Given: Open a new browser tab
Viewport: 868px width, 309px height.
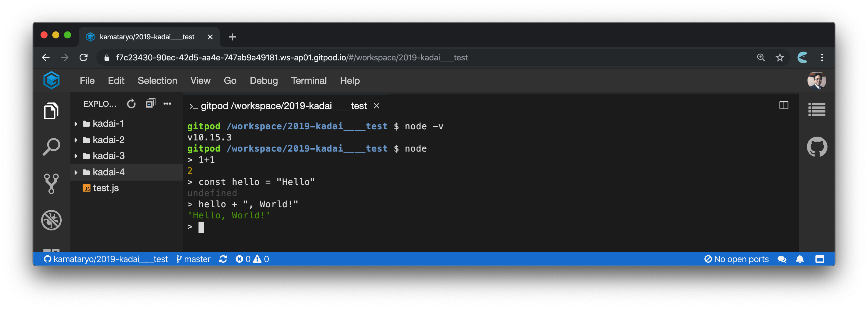Looking at the screenshot, I should click(233, 37).
